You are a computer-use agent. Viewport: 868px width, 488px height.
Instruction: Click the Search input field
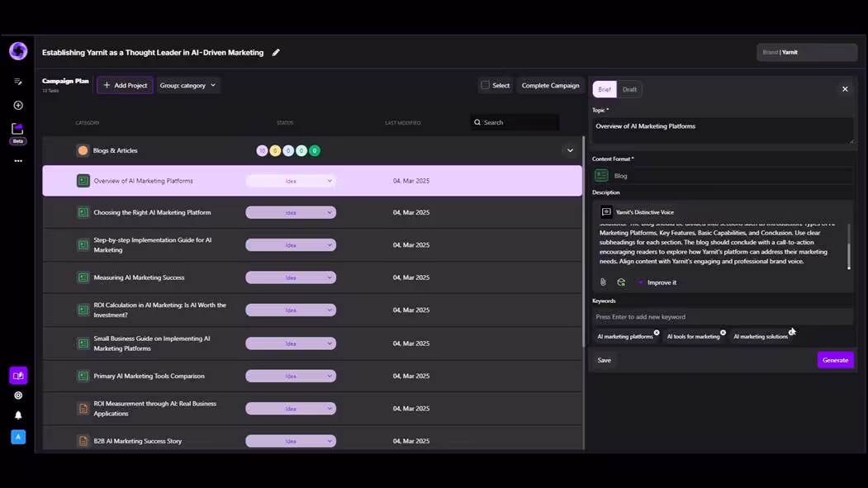515,122
